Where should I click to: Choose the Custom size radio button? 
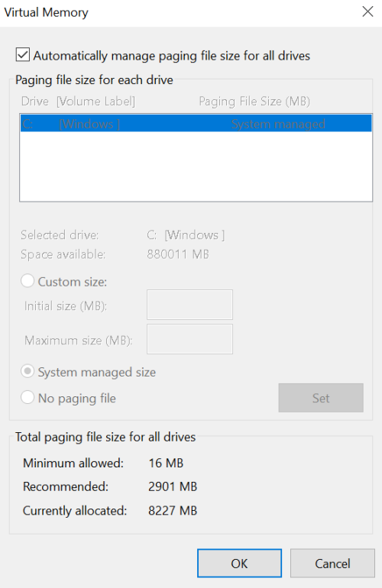[28, 281]
